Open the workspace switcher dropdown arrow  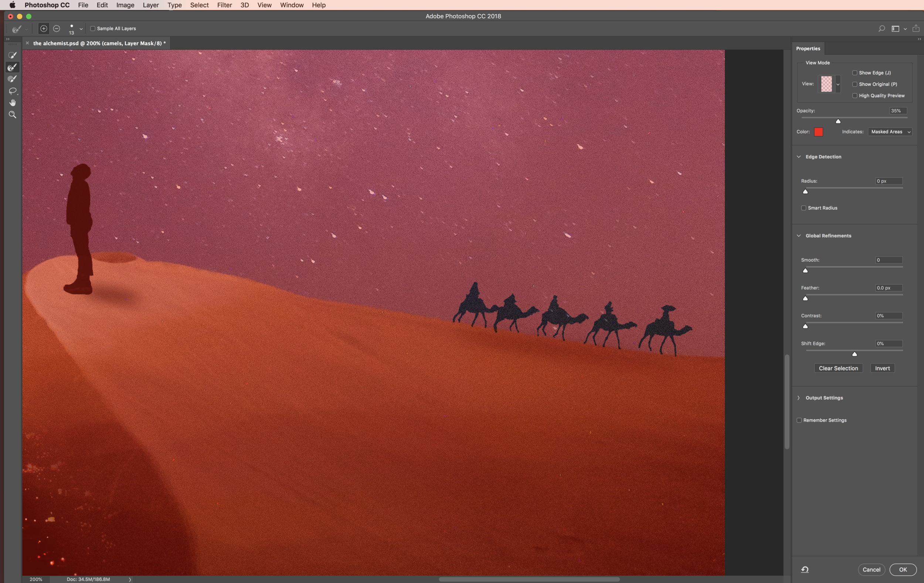pyautogui.click(x=905, y=29)
